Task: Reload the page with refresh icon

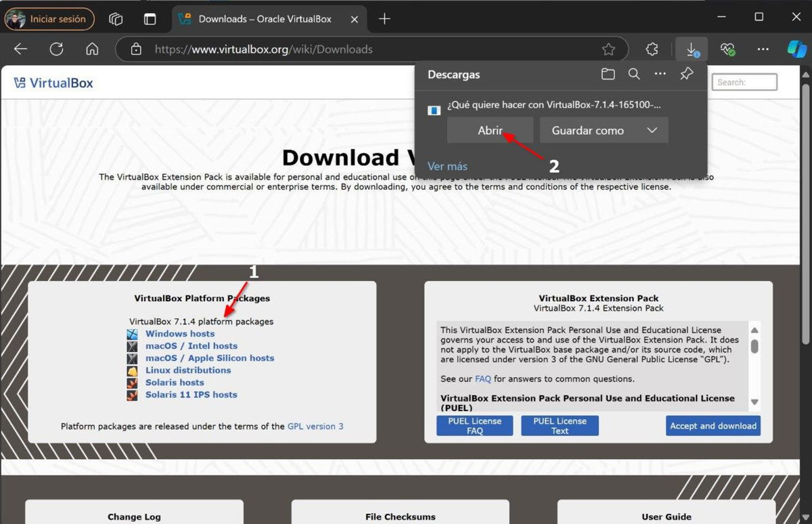Action: tap(56, 49)
